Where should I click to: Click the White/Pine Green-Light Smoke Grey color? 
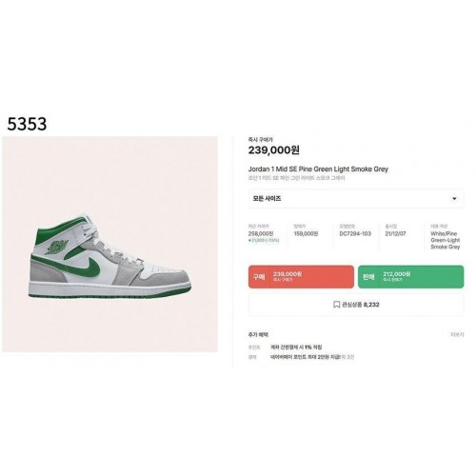(446, 240)
